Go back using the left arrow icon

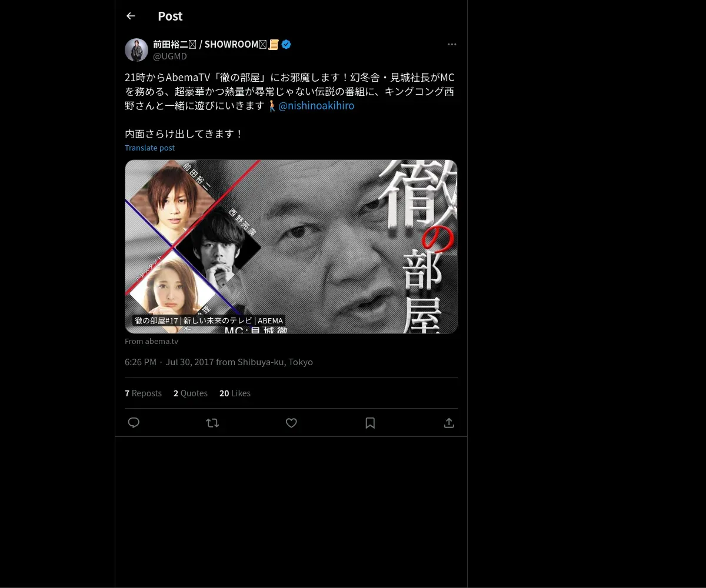point(131,16)
